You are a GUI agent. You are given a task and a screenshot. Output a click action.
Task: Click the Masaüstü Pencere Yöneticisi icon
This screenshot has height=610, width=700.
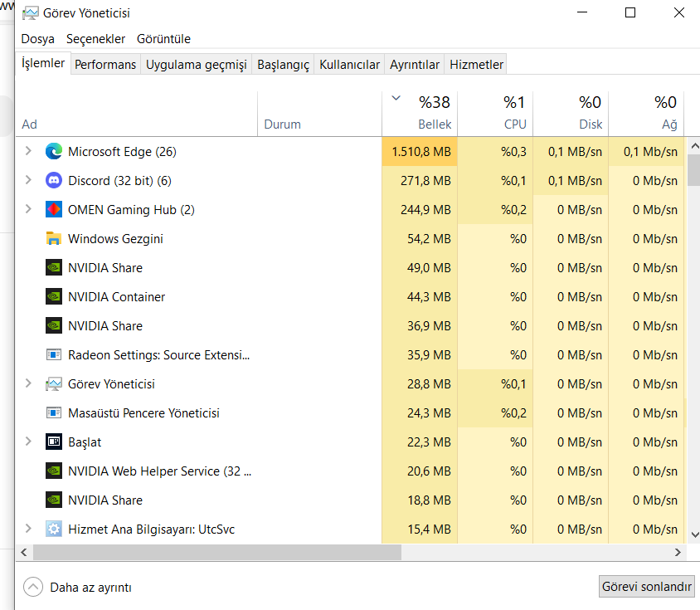pos(54,413)
